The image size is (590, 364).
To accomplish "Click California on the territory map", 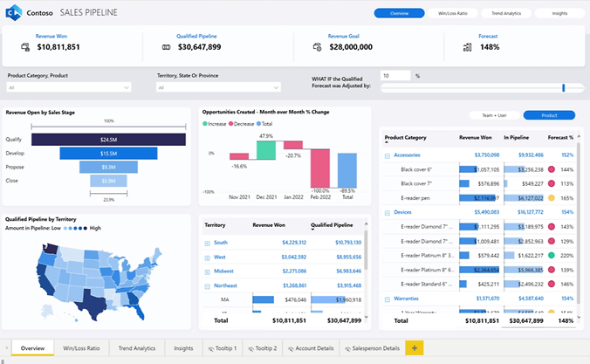I will [46, 282].
